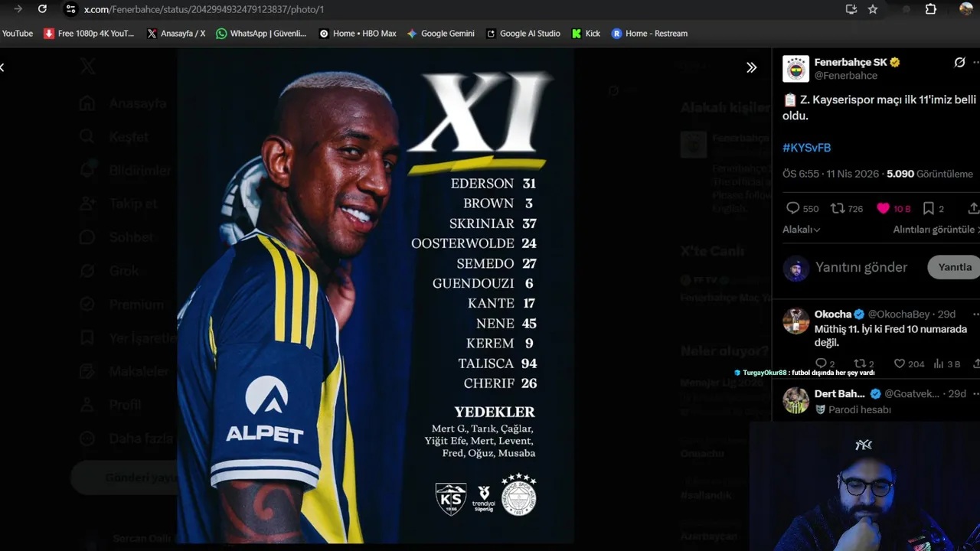Reply to Okocha's comment

(x=825, y=364)
